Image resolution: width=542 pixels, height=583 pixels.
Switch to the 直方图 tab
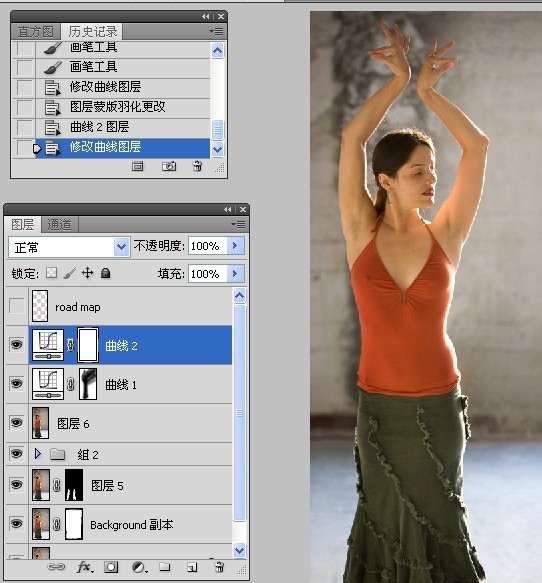pos(36,32)
